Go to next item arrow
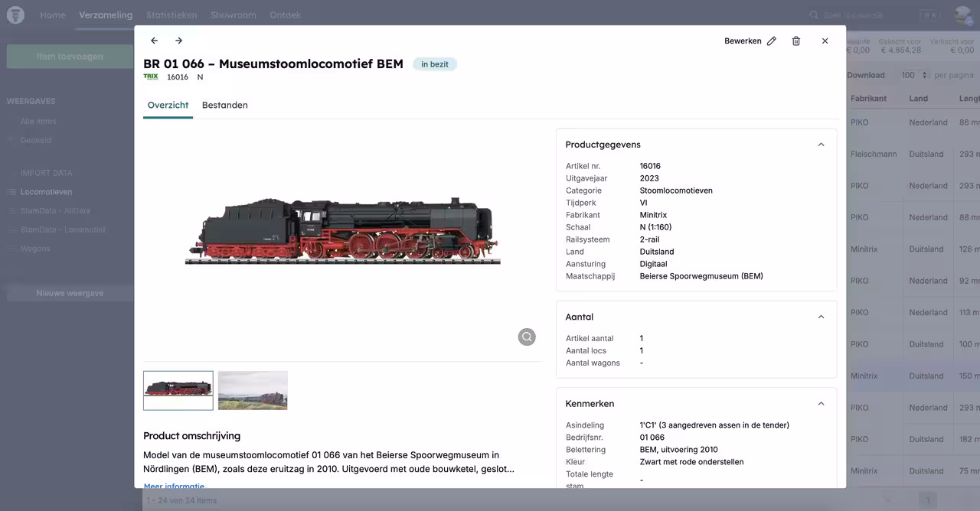Image resolution: width=980 pixels, height=511 pixels. pos(178,41)
